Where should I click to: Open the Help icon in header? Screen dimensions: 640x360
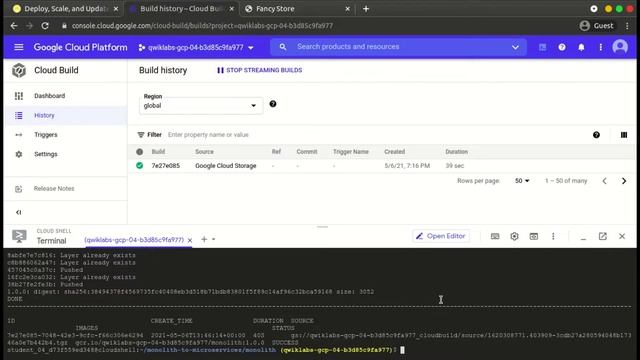coord(562,47)
